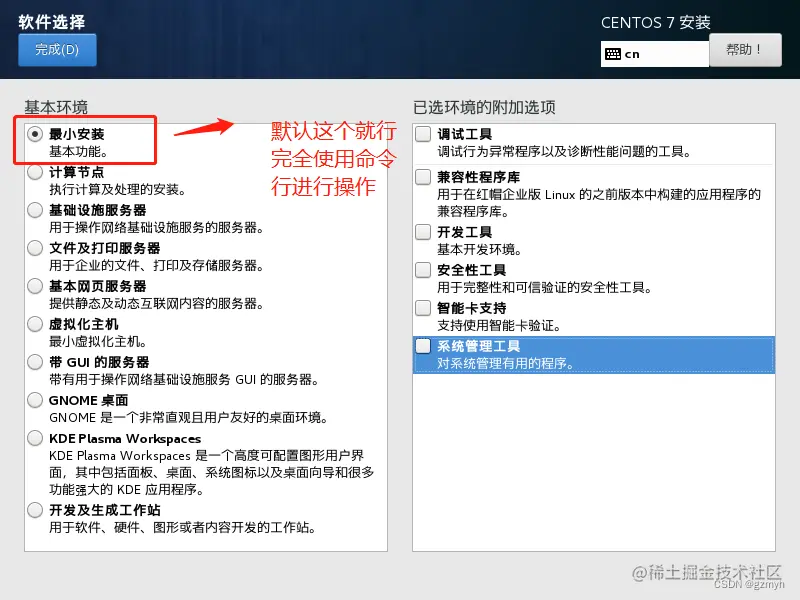
Task: Click the CENTOS 7 安装 title text
Action: 656,22
